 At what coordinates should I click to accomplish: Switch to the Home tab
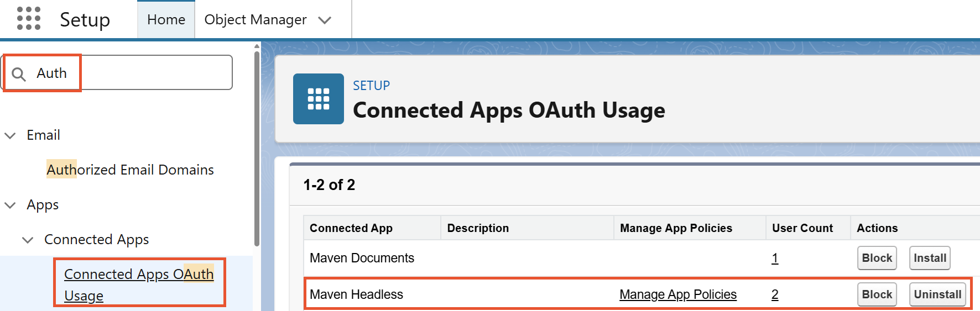coord(166,20)
